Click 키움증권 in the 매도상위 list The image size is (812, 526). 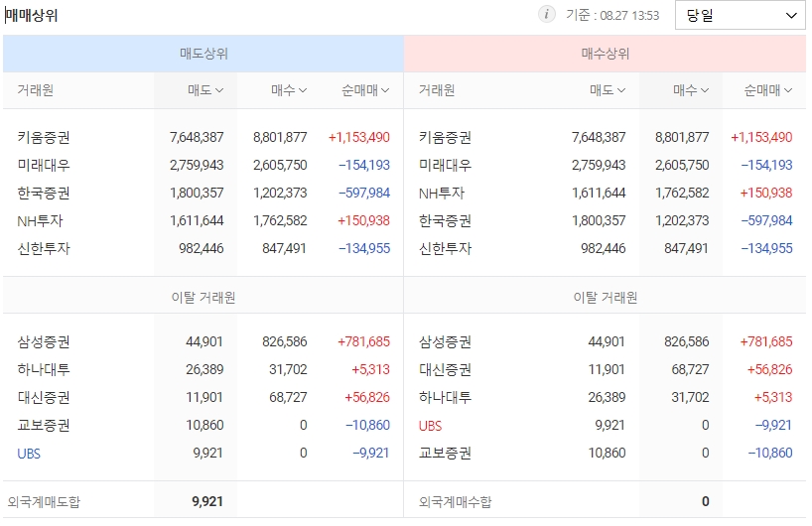tap(44, 137)
